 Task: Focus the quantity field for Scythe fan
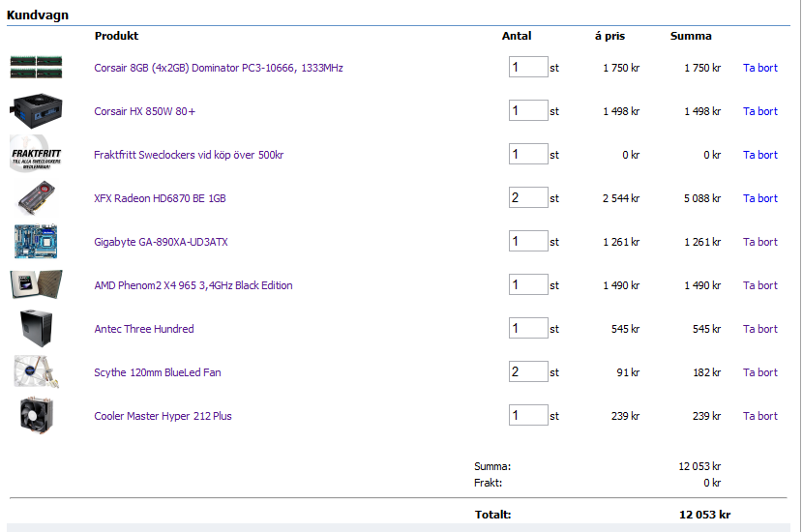click(x=528, y=372)
